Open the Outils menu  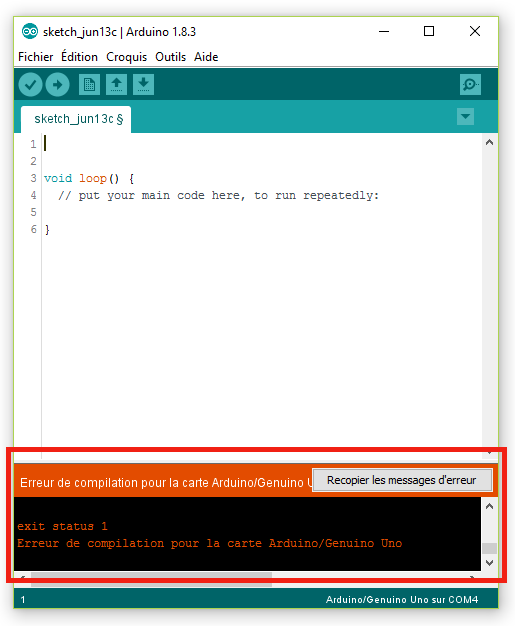tap(170, 57)
